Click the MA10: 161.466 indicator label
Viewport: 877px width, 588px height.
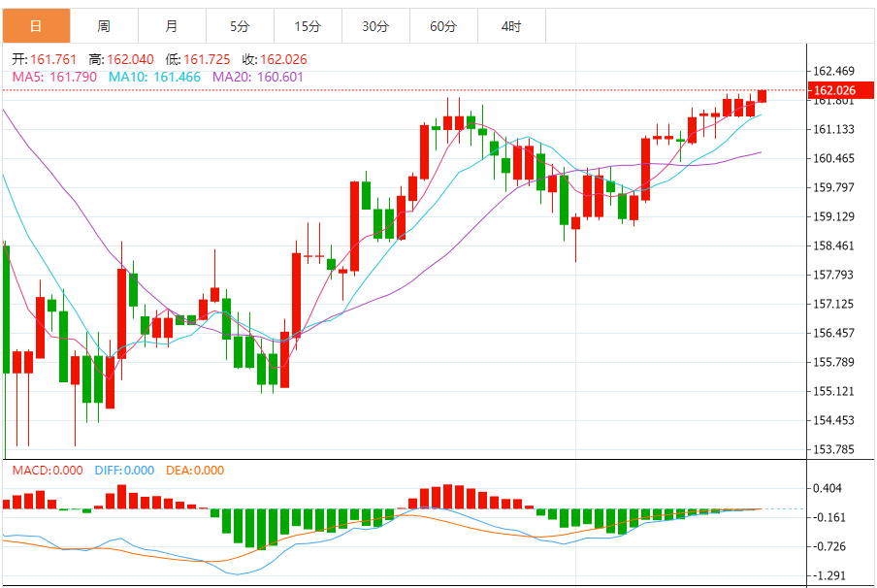click(154, 77)
